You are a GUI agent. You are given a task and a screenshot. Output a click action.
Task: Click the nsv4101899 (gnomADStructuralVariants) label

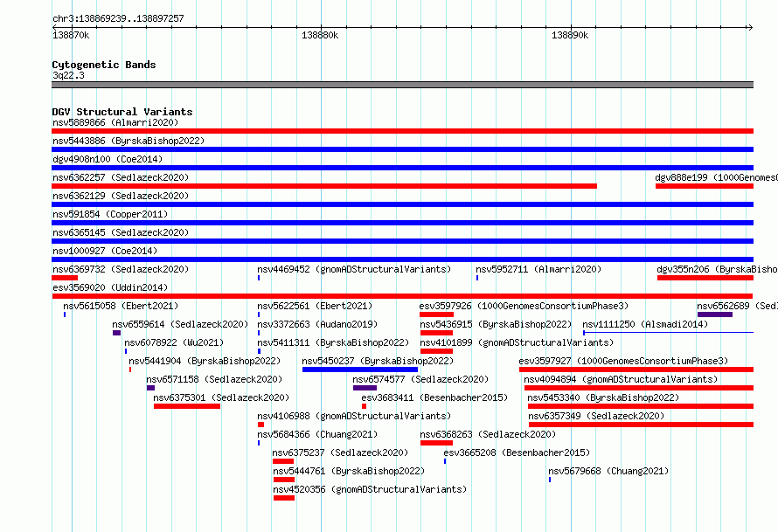517,342
